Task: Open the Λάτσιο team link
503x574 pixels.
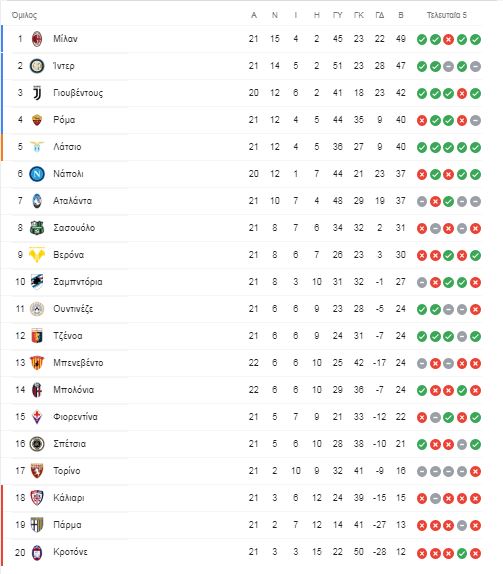Action: [x=67, y=147]
